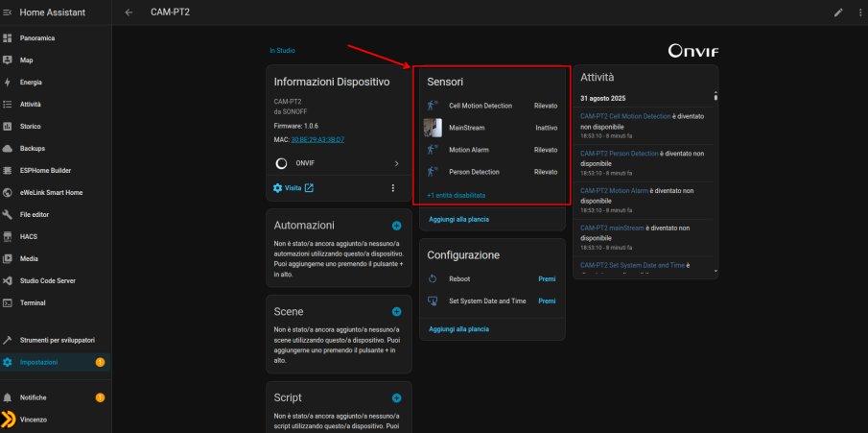Open device info three-dot menu

pyautogui.click(x=393, y=188)
